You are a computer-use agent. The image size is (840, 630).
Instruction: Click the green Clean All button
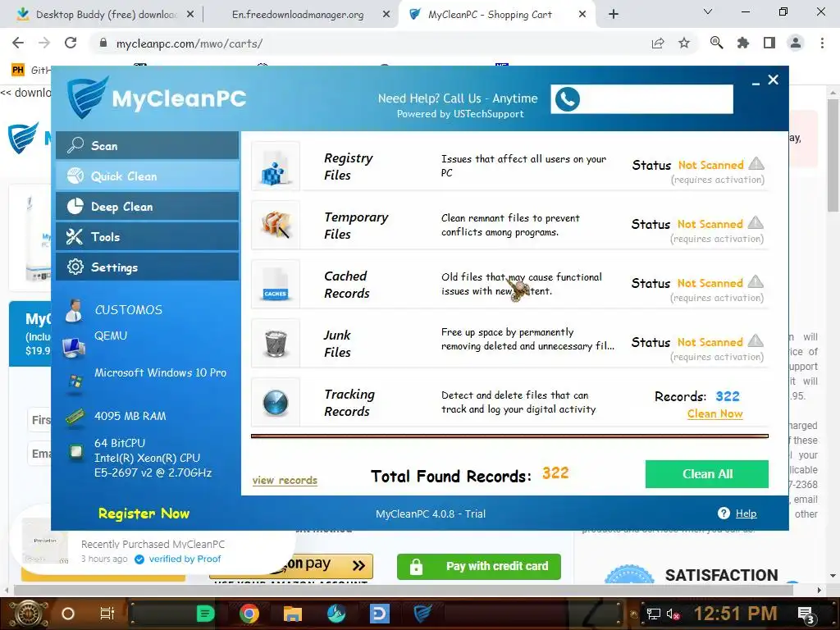(706, 474)
